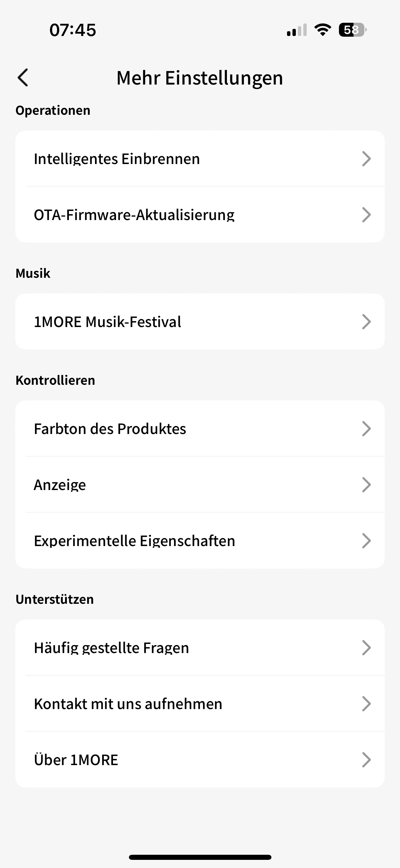Open Farbton des Produktes
The image size is (400, 868).
[x=110, y=429]
